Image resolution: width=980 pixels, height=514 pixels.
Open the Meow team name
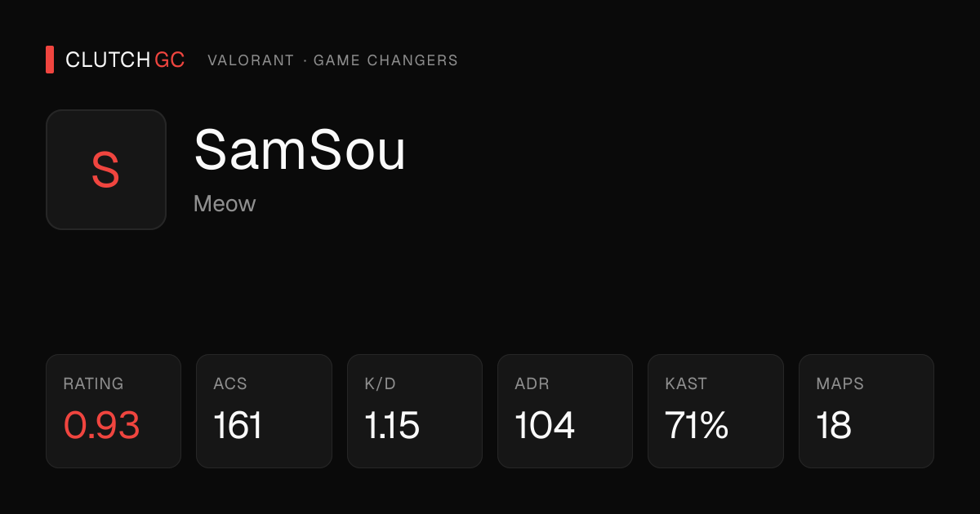pos(225,203)
